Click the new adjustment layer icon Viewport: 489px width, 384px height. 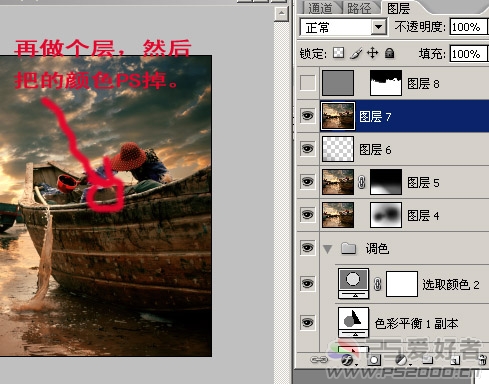click(401, 360)
